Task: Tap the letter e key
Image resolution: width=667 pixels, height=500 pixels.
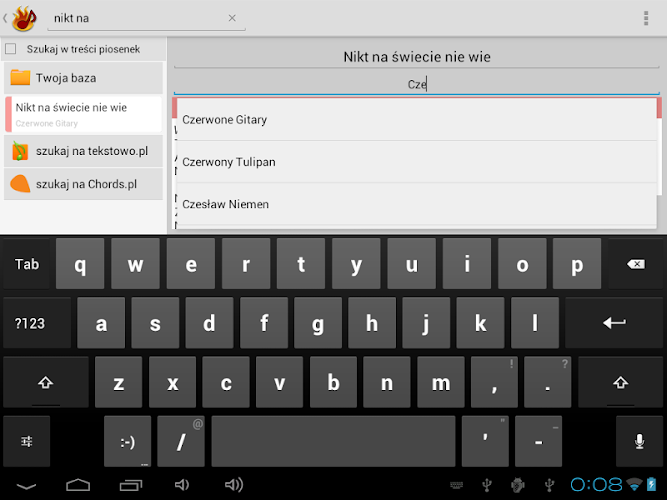Action: pos(191,264)
